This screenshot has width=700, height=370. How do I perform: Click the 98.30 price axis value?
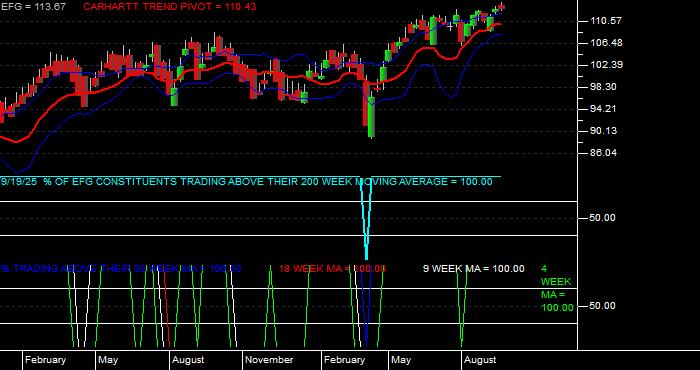pos(605,87)
